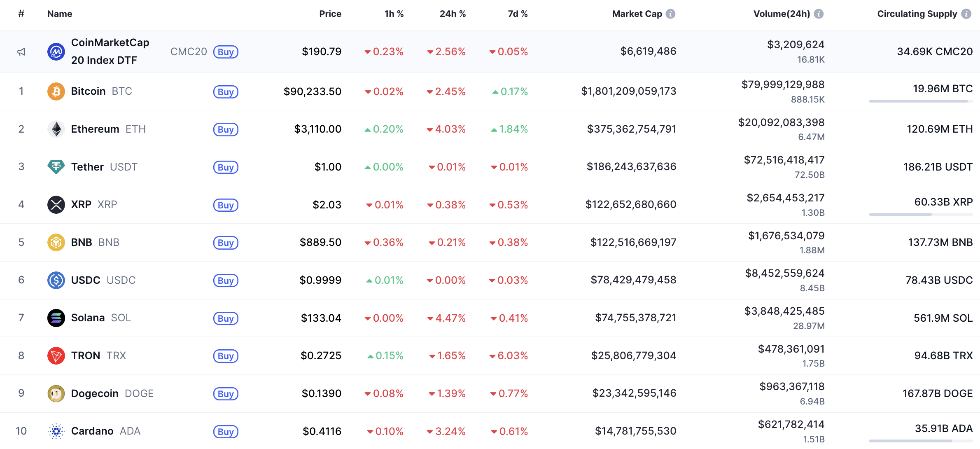
Task: Sort the table by the 24h % header
Action: click(x=453, y=13)
